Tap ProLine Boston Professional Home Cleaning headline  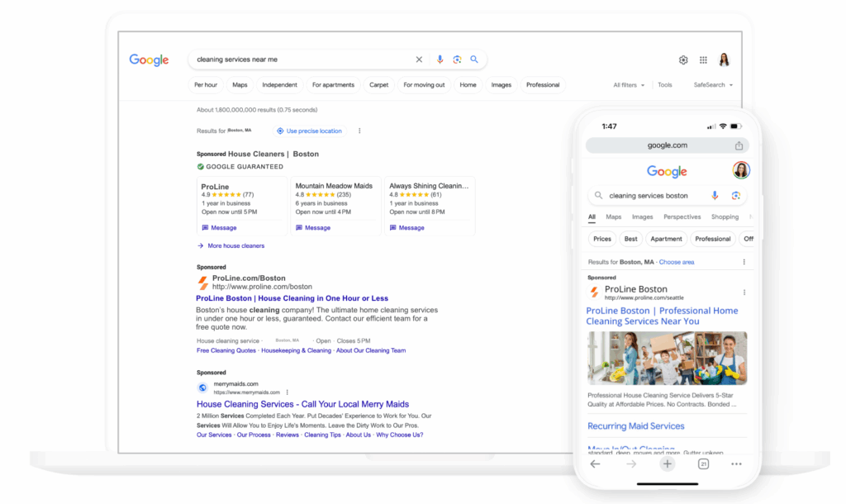point(662,316)
